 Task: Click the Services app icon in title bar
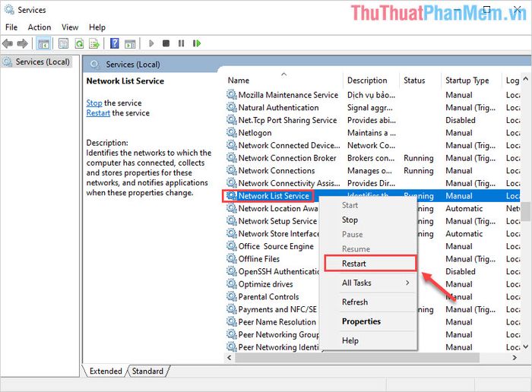click(x=9, y=9)
